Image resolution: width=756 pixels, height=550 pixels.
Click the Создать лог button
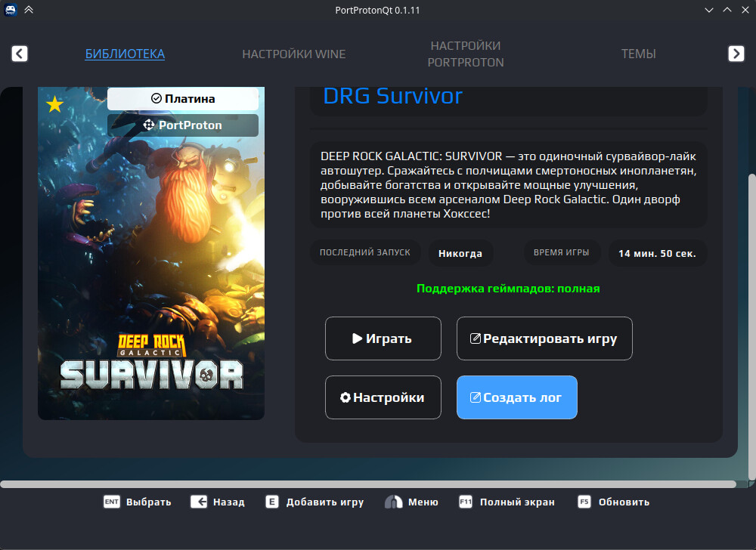pos(516,397)
